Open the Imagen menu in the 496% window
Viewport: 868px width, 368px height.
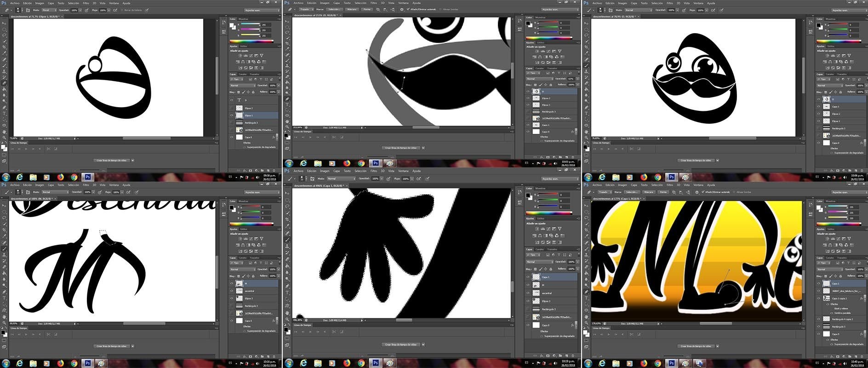click(x=325, y=171)
